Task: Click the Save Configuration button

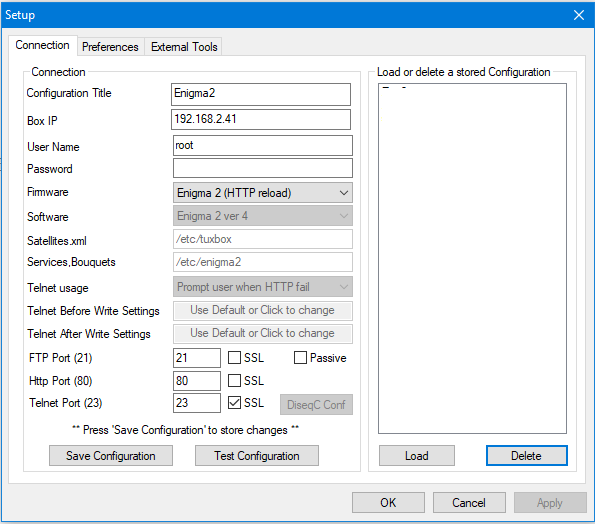Action: (111, 456)
